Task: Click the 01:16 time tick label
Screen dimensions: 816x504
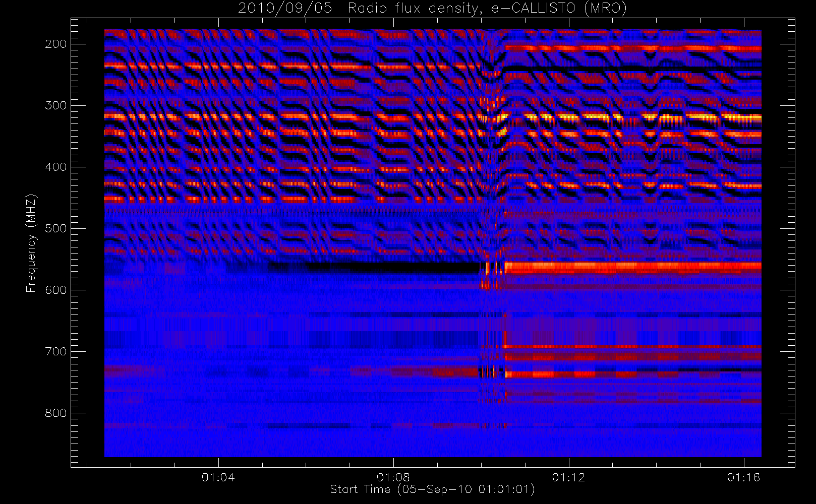Action: tap(744, 477)
